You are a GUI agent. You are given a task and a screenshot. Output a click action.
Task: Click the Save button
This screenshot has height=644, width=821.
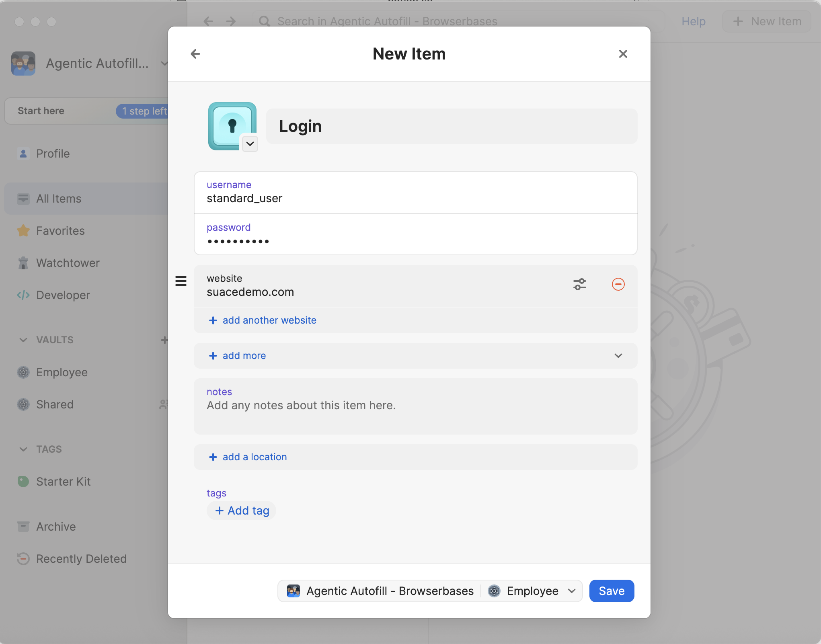[x=611, y=591]
